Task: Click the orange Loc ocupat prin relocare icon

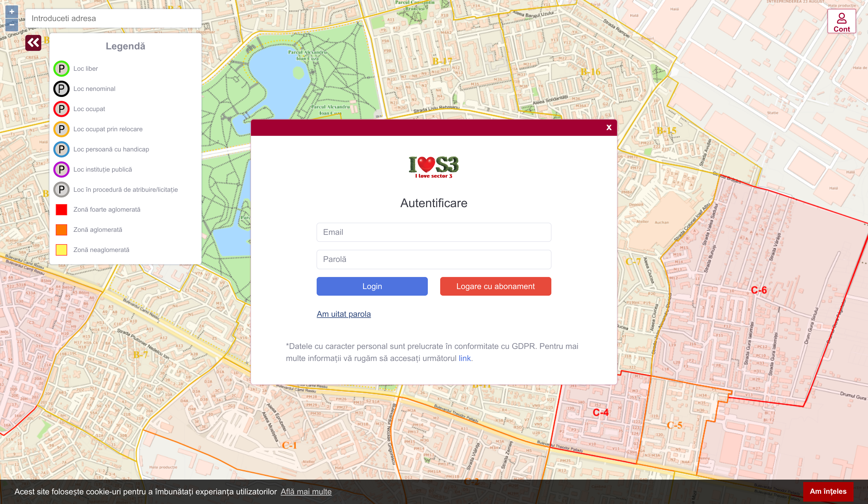Action: [61, 129]
